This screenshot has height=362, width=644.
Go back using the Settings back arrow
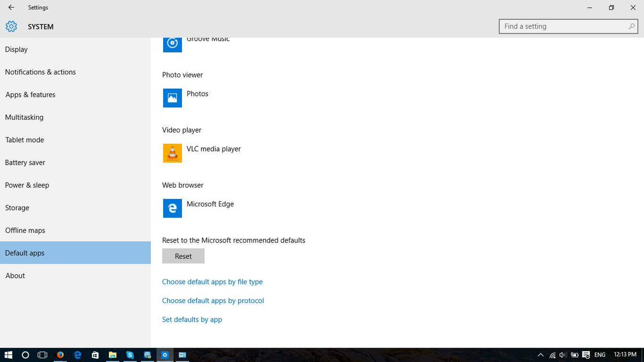(11, 8)
